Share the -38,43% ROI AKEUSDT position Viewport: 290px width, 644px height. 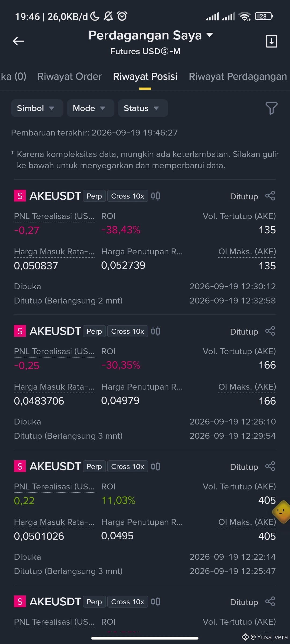(270, 196)
